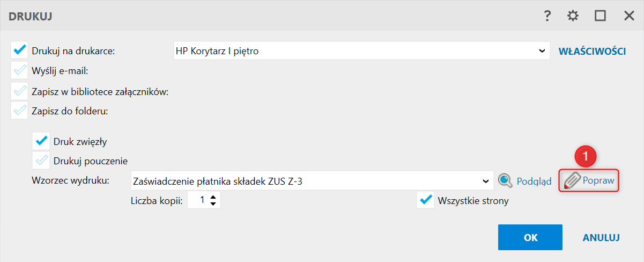Open help via the question mark icon
Viewport: 644px width, 262px height.
[547, 16]
